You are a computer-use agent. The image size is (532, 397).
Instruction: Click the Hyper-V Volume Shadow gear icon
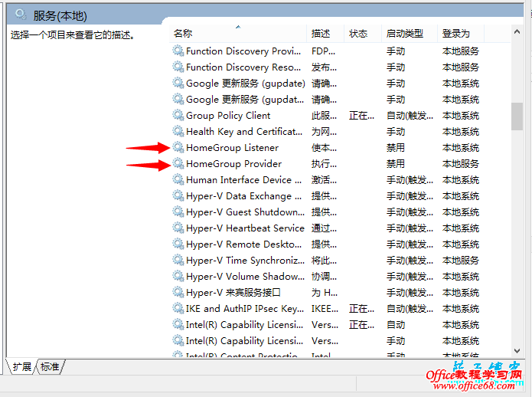178,276
